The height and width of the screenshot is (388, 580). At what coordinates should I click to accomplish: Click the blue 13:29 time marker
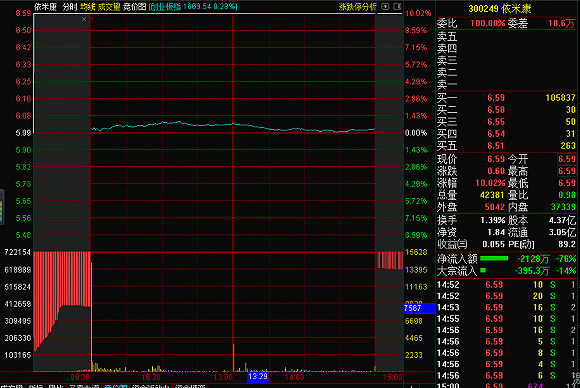point(258,377)
